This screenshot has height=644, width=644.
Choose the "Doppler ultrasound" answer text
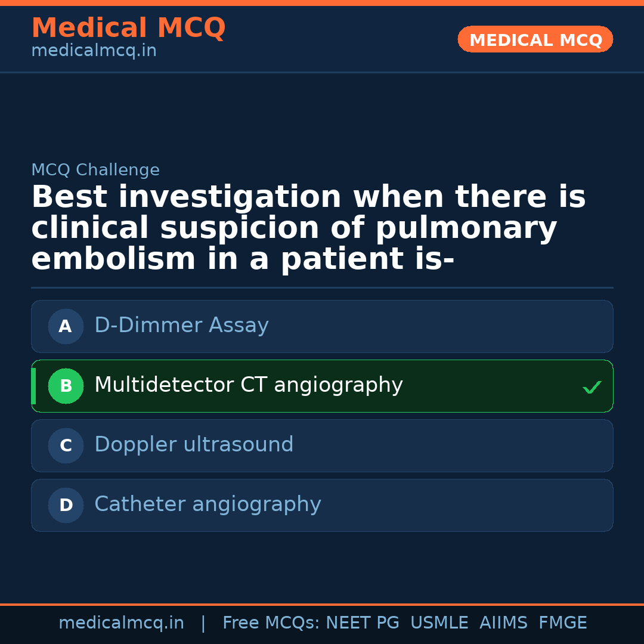tap(194, 445)
